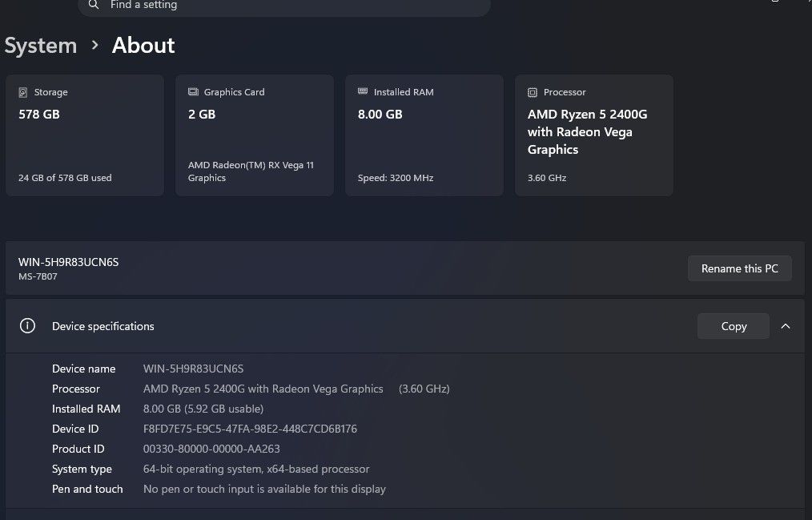This screenshot has width=812, height=520.
Task: Go back to System breadcrumb
Action: click(41, 46)
